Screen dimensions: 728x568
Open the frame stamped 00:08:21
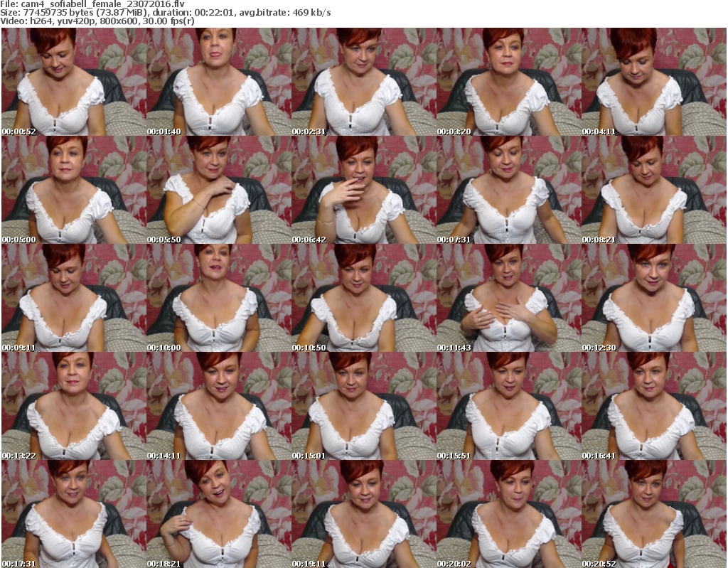pyautogui.click(x=654, y=190)
